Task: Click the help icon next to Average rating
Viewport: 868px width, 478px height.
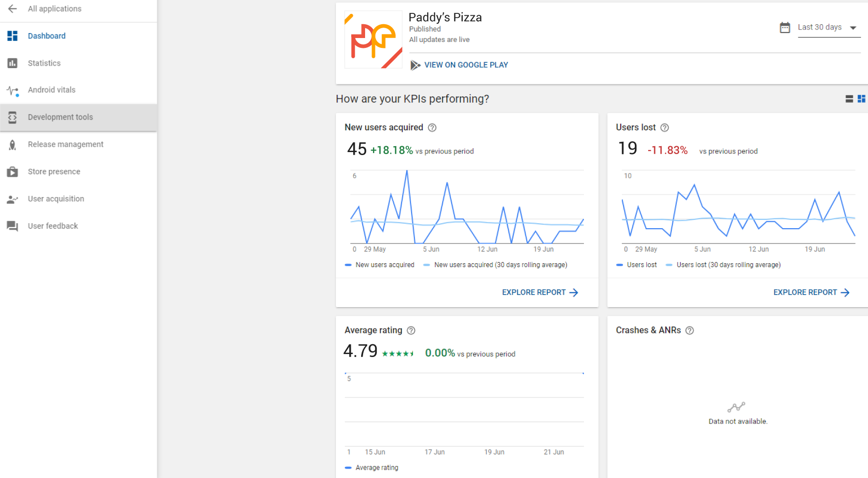Action: click(411, 330)
